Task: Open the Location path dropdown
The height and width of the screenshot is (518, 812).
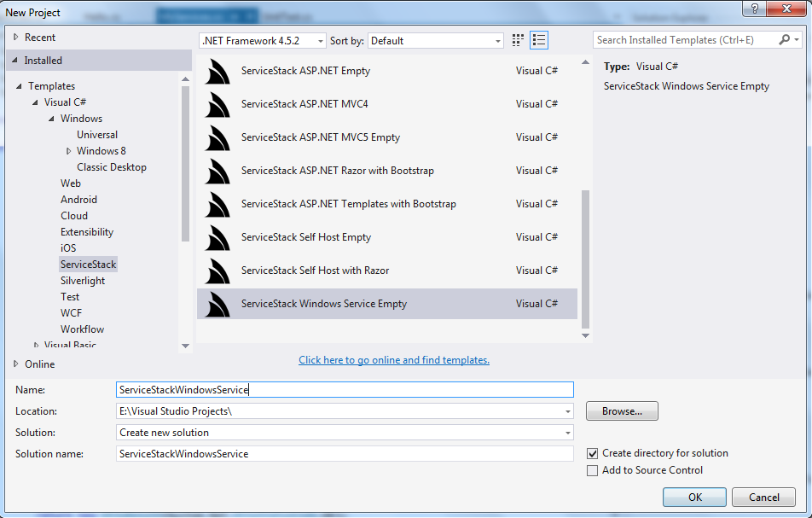Action: tap(567, 412)
